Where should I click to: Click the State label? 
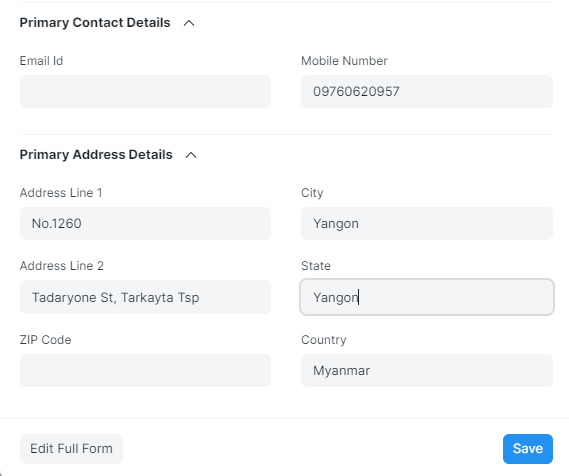[316, 266]
